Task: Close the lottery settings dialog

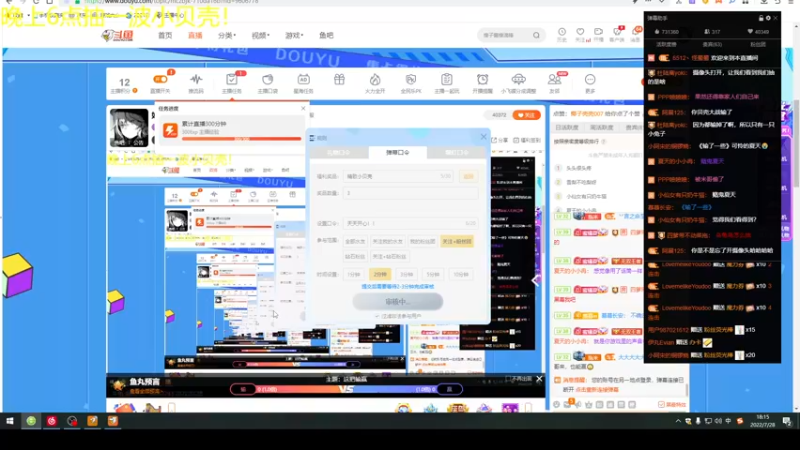Action: tap(483, 137)
